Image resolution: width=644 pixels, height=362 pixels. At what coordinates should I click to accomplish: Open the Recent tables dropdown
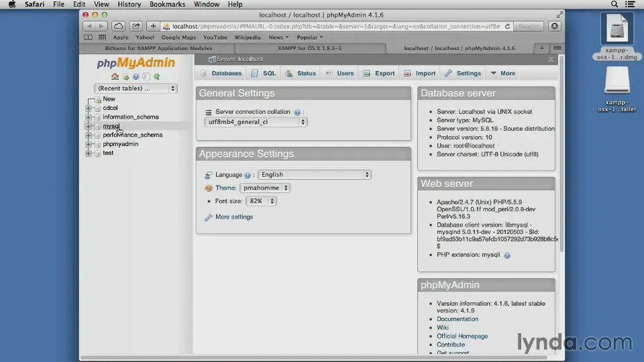tap(136, 88)
